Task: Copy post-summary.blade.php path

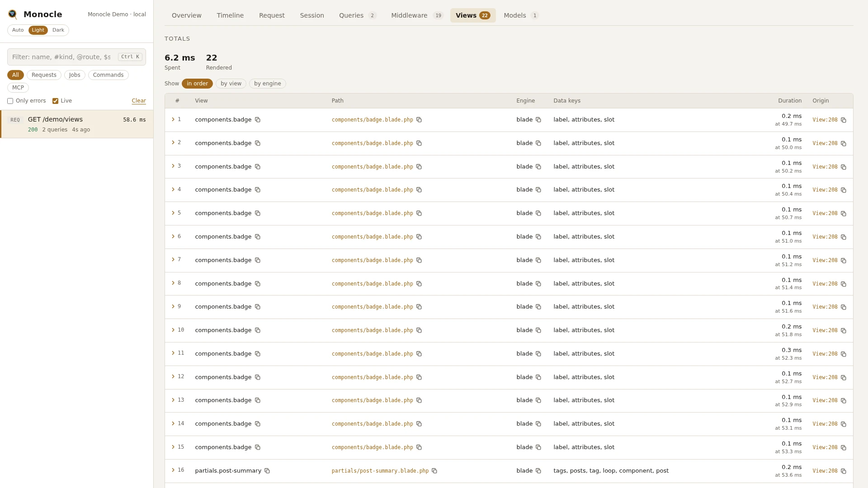Action: (434, 471)
